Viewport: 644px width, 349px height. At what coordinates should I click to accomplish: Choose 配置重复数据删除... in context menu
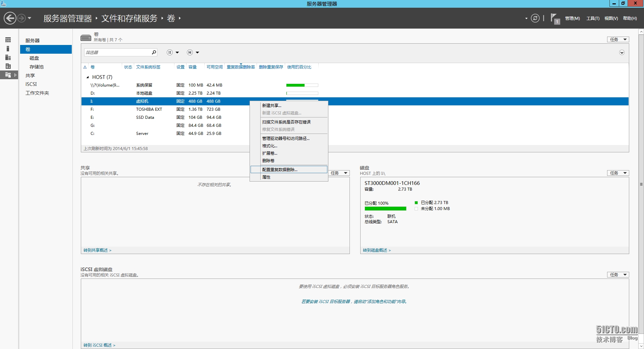coord(289,170)
